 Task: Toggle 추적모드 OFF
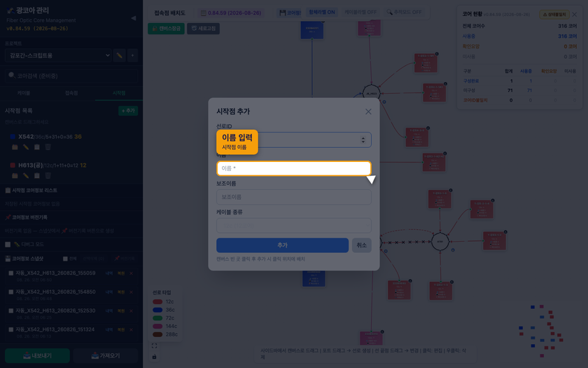pyautogui.click(x=405, y=13)
